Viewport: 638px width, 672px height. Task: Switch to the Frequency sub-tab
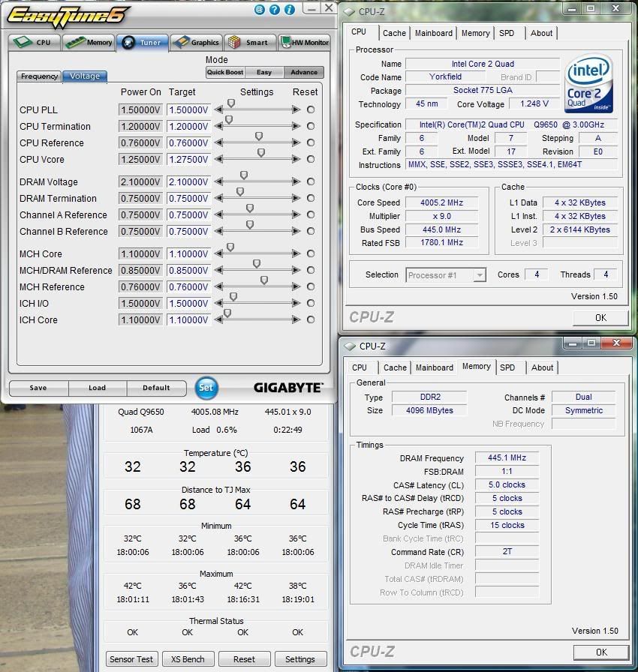tap(39, 76)
